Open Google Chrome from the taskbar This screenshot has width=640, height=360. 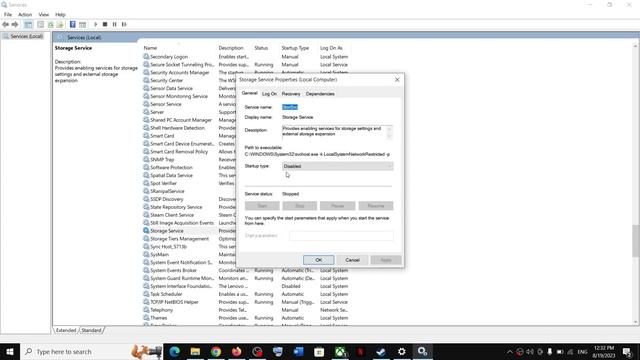(216, 351)
